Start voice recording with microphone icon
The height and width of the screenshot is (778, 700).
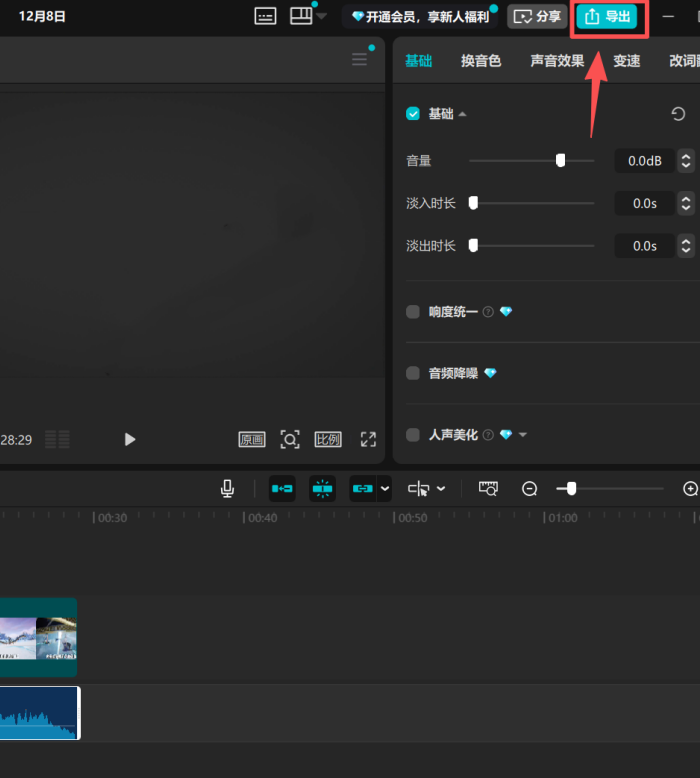coord(227,489)
